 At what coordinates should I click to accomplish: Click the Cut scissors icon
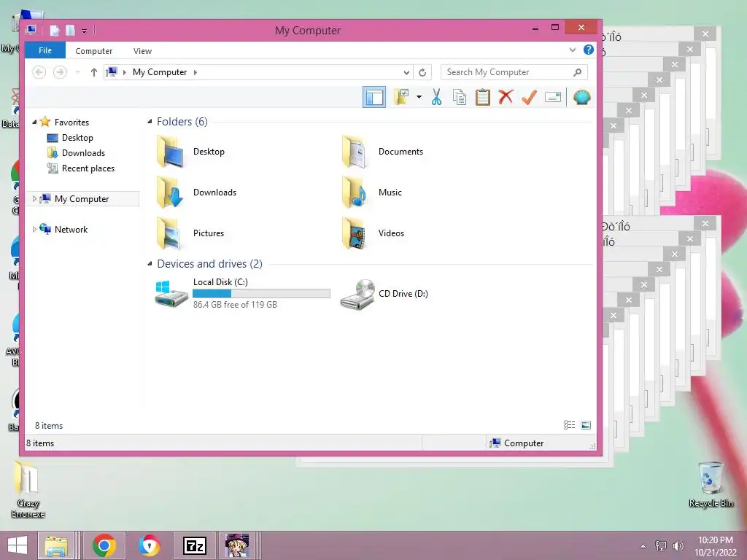pos(436,97)
